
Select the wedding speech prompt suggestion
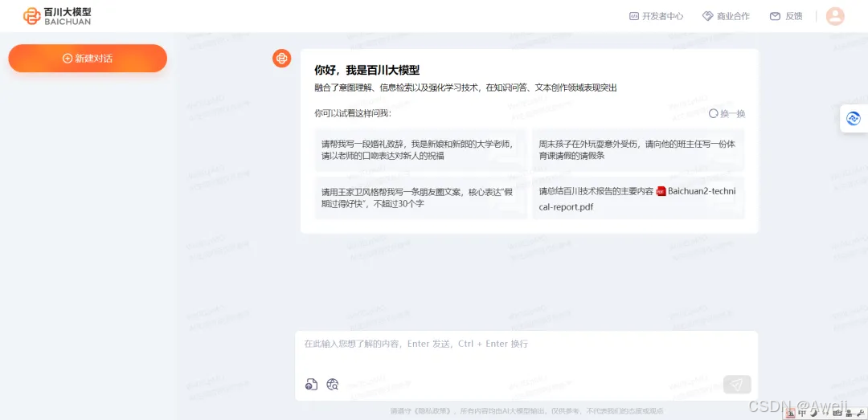pyautogui.click(x=420, y=150)
